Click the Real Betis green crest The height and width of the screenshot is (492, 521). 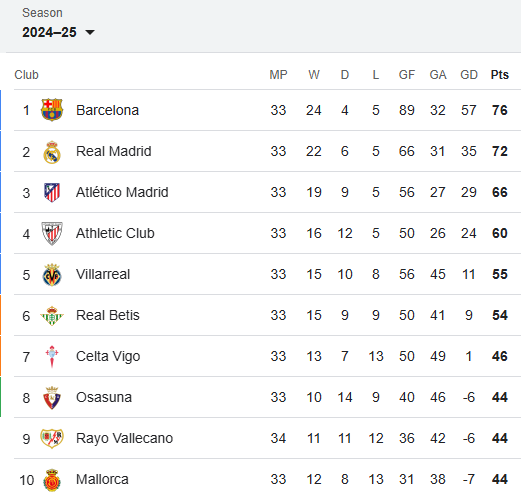(x=52, y=316)
